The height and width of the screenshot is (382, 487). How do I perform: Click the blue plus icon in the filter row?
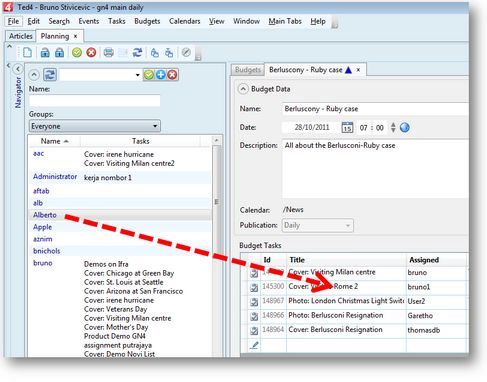(161, 75)
